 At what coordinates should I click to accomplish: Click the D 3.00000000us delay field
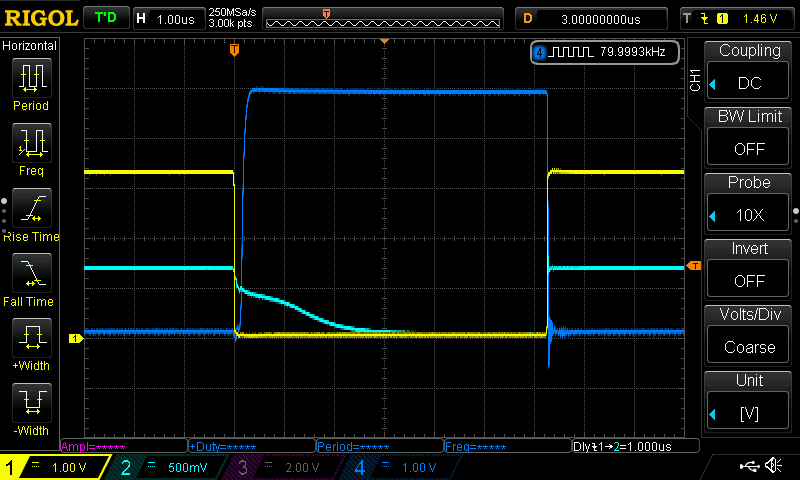(x=591, y=19)
